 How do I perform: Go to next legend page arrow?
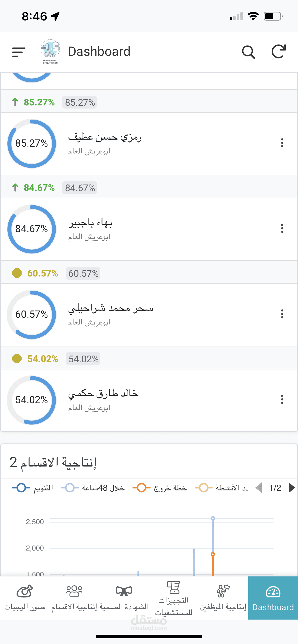point(291,488)
